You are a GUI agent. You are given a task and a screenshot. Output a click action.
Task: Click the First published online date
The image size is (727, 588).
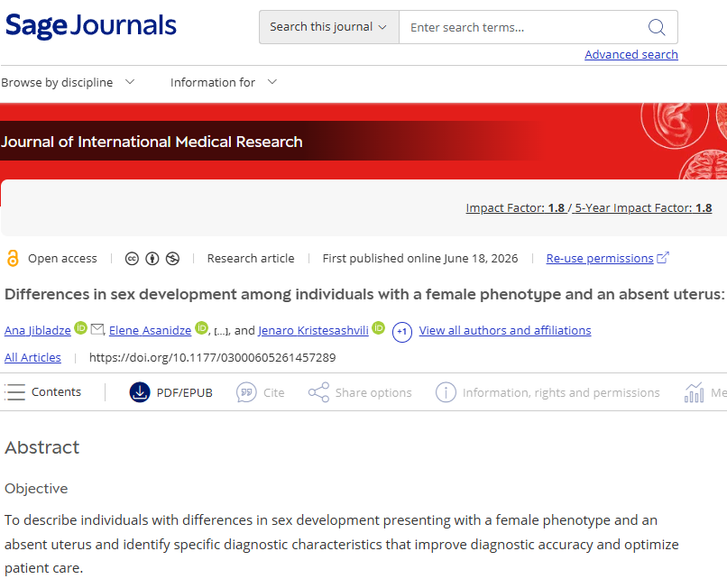[420, 258]
